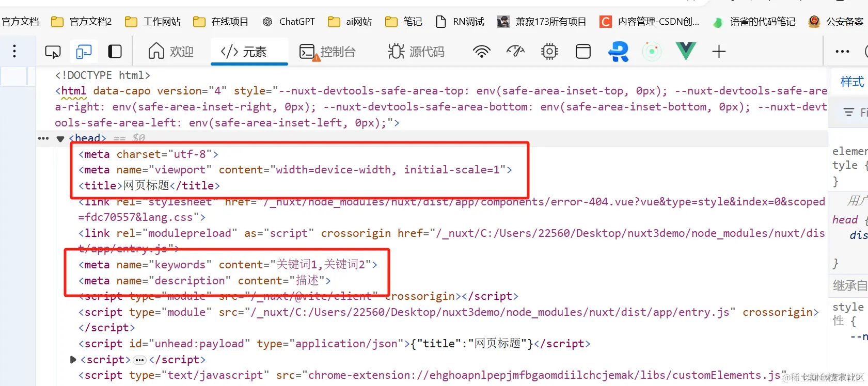Open the light green circular tool icon
The height and width of the screenshot is (386, 868).
(652, 51)
